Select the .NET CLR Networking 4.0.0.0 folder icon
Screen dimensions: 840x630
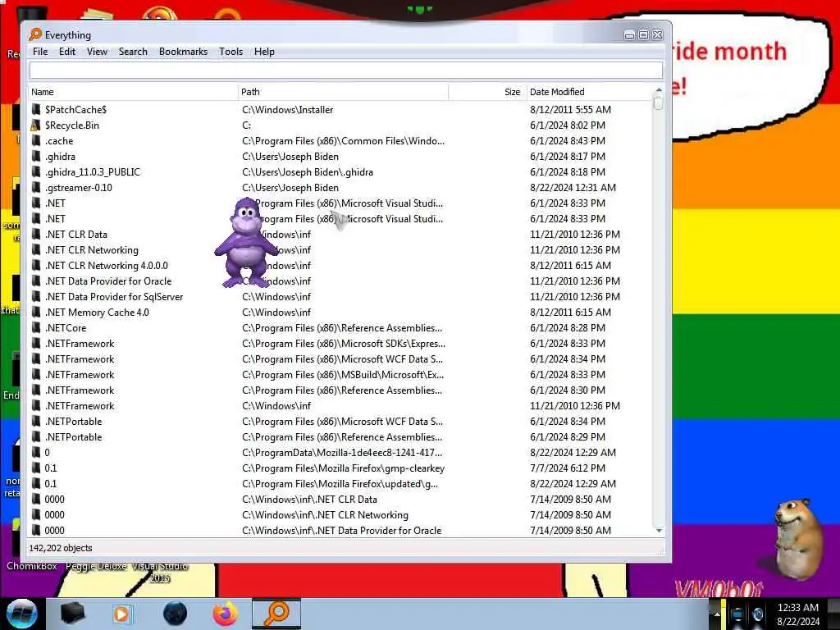[36, 266]
